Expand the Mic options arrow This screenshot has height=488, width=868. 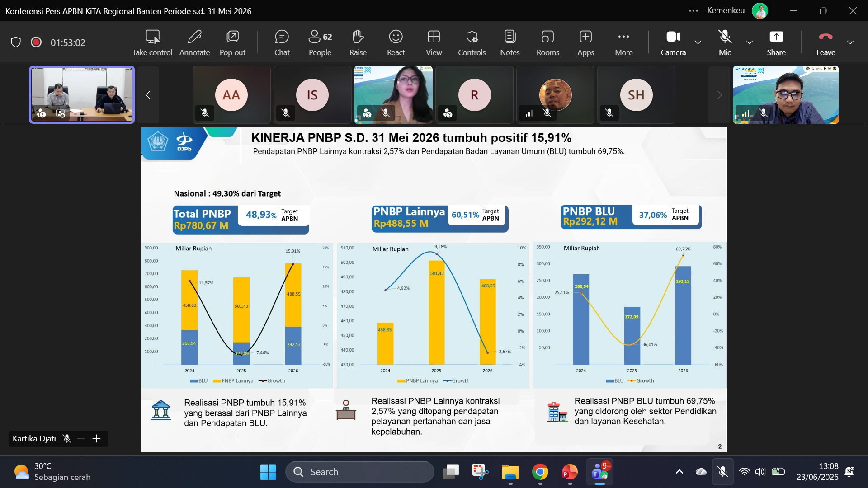click(749, 42)
